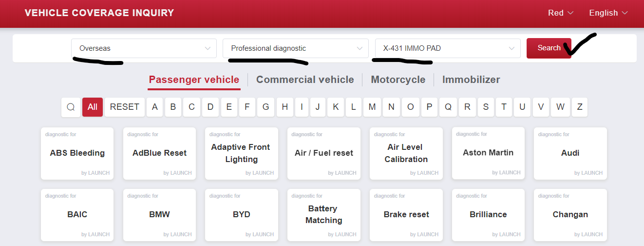Filter brands by letter P
Viewport: 644px width, 246px height.
coord(429,107)
